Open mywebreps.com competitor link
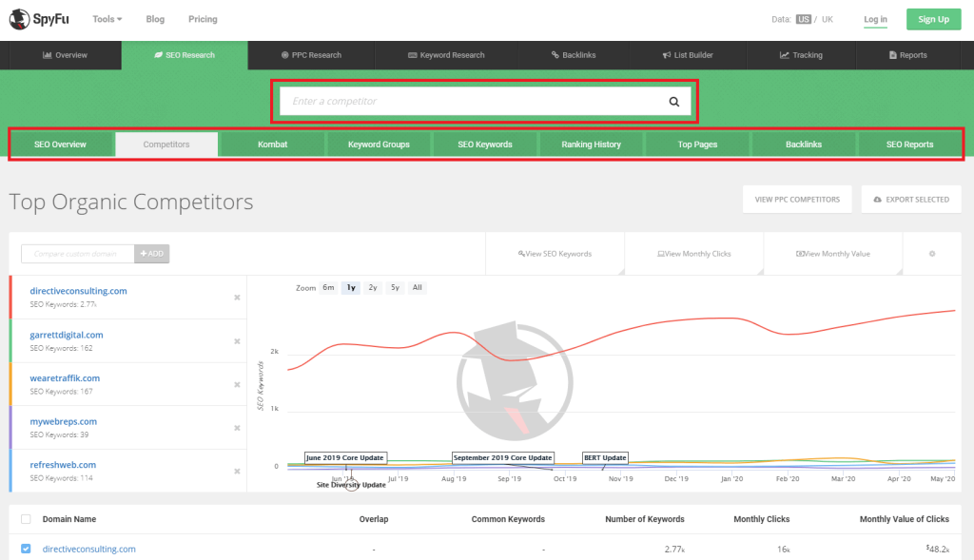 tap(64, 421)
